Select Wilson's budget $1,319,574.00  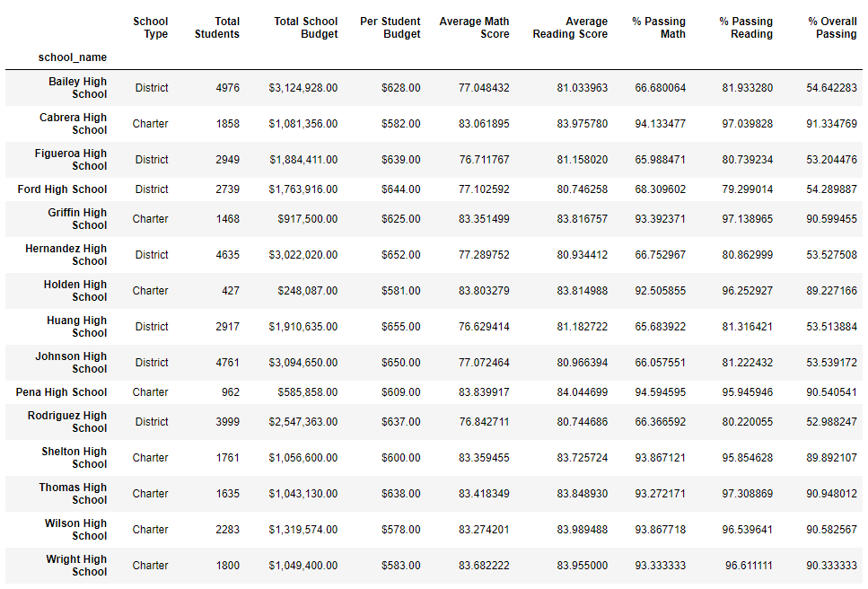(x=303, y=531)
